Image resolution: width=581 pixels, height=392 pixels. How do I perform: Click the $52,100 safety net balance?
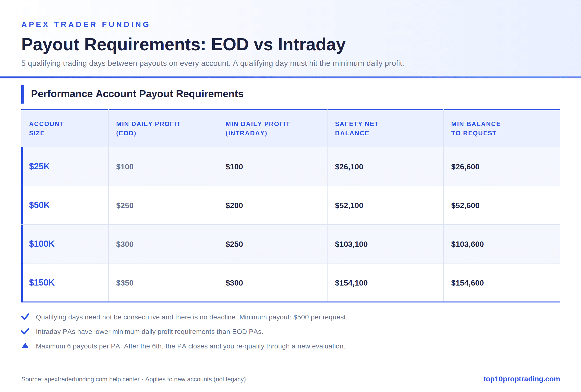coord(349,205)
